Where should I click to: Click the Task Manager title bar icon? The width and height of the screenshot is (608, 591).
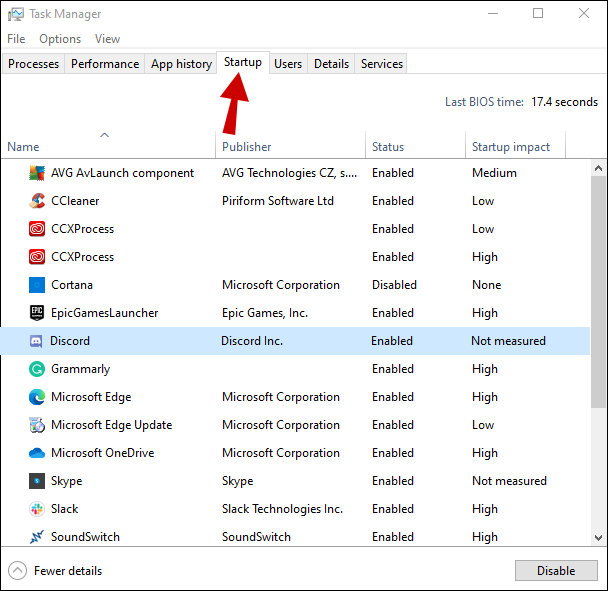point(16,14)
